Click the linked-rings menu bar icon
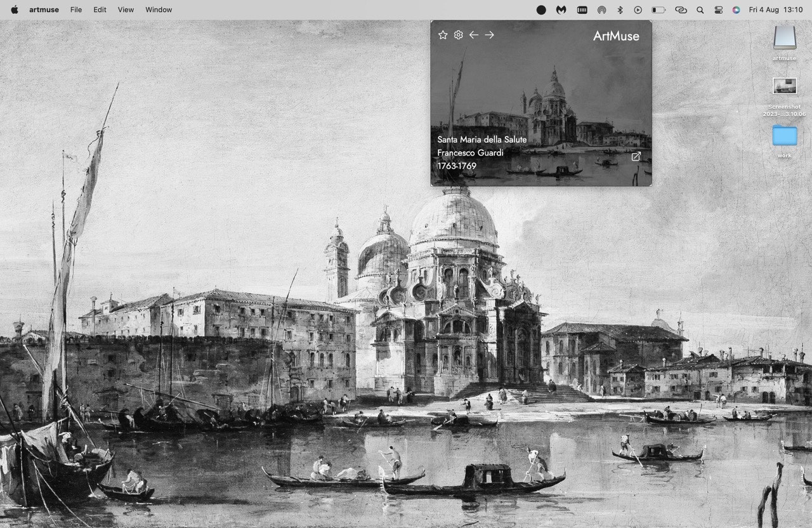The image size is (812, 528). pos(681,10)
